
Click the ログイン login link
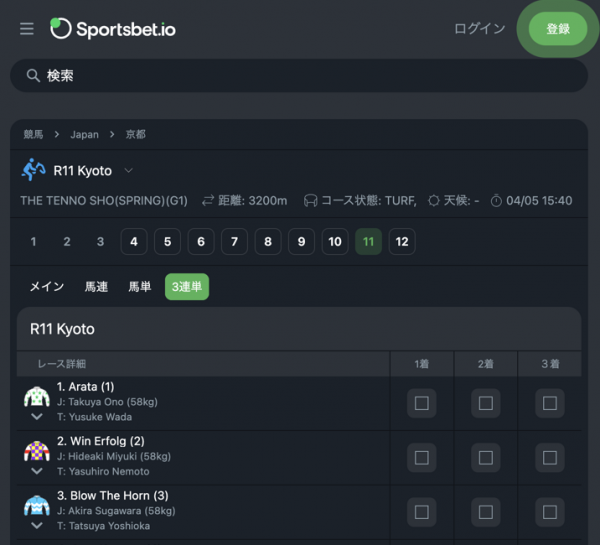[x=479, y=29]
